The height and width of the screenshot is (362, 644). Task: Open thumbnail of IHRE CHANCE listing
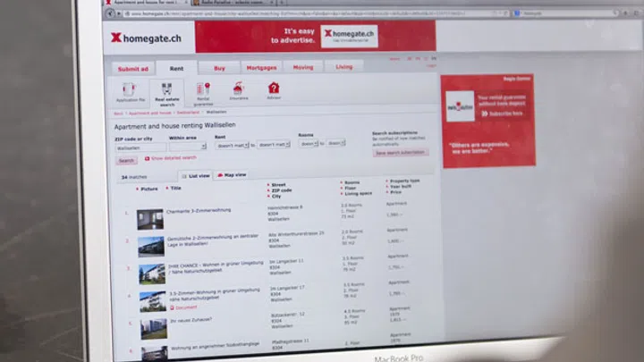[152, 274]
